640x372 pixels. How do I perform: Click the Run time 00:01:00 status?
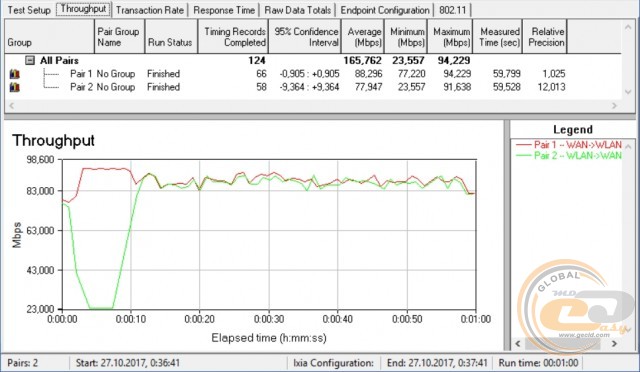[538, 363]
